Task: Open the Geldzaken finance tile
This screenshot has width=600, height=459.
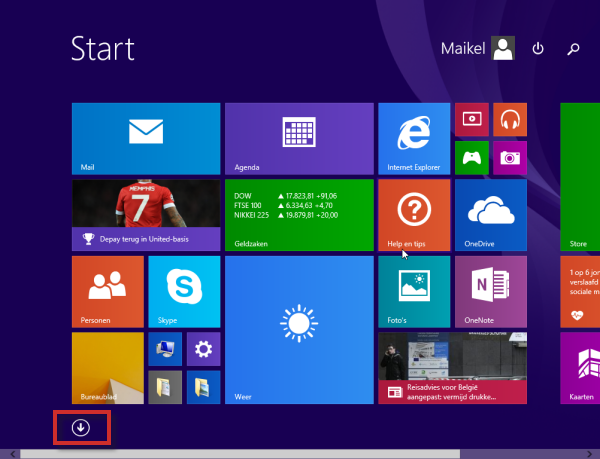Action: tap(299, 215)
